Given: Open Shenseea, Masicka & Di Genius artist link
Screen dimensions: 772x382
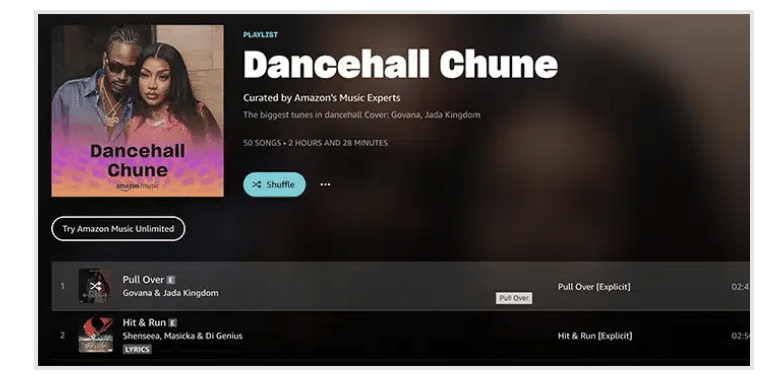Looking at the screenshot, I should [x=183, y=336].
